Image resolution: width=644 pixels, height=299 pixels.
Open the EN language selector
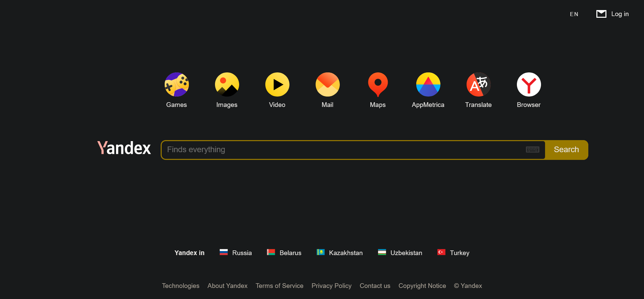(574, 14)
